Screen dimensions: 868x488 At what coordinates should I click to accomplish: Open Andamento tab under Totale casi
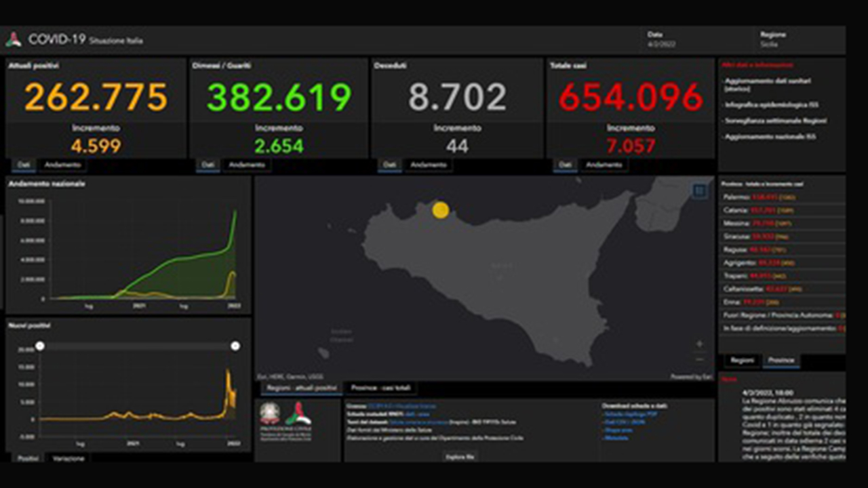pyautogui.click(x=604, y=165)
